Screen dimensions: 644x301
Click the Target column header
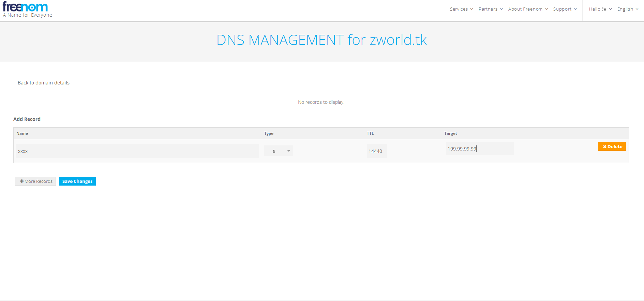450,133
